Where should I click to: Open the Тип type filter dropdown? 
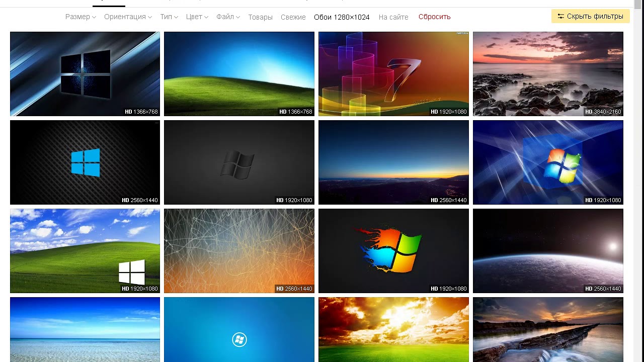coord(169,17)
